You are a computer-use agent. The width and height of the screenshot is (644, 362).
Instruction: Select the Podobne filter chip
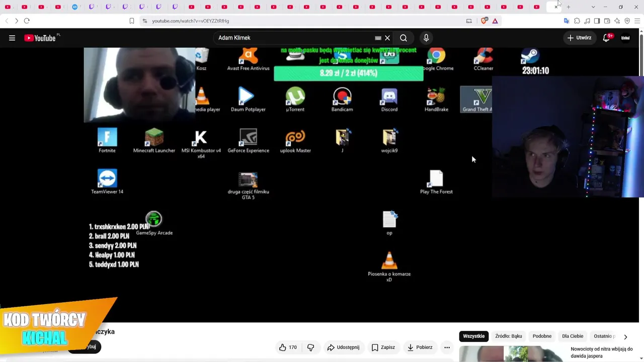542,336
